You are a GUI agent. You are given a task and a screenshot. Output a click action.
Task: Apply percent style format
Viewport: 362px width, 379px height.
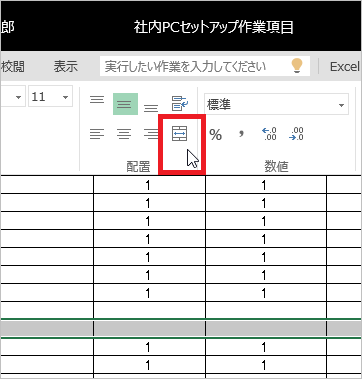tap(215, 135)
